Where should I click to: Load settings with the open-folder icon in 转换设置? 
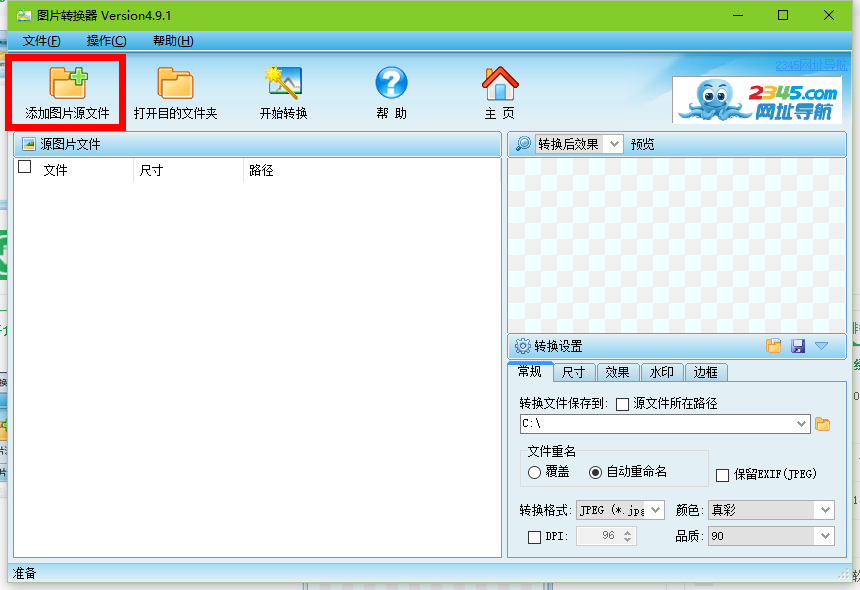pos(773,345)
